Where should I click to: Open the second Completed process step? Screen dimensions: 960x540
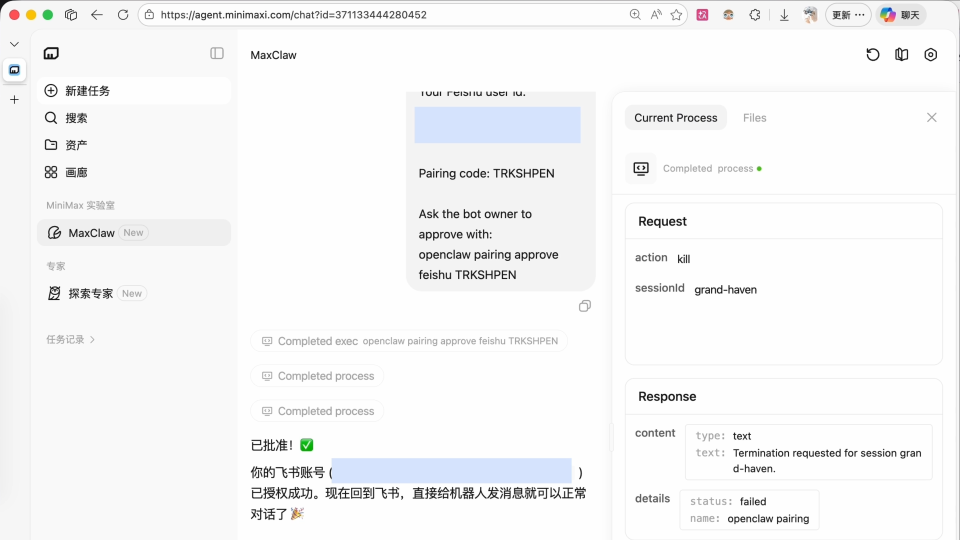coord(317,411)
